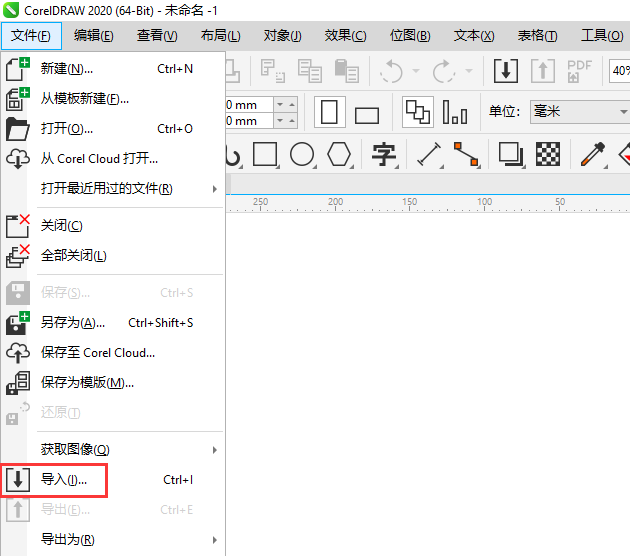Choose 全部关闭(L) menu entry
This screenshot has width=630, height=556.
tap(112, 256)
